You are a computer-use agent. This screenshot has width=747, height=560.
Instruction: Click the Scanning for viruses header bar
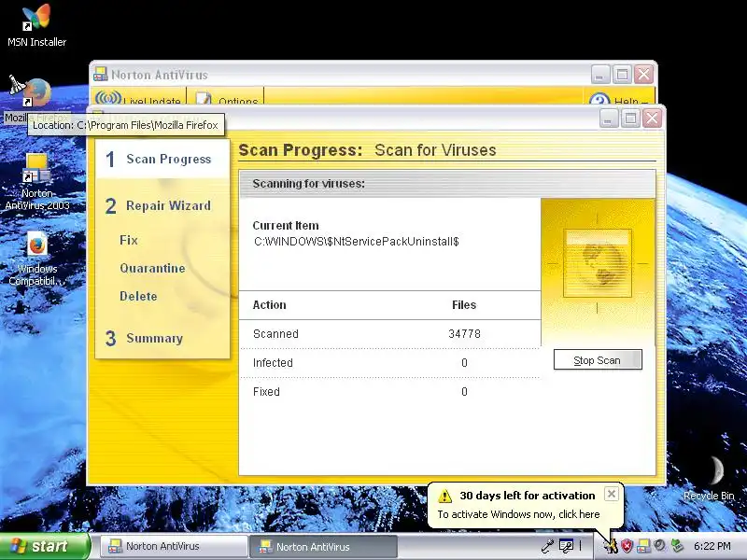[x=447, y=183]
